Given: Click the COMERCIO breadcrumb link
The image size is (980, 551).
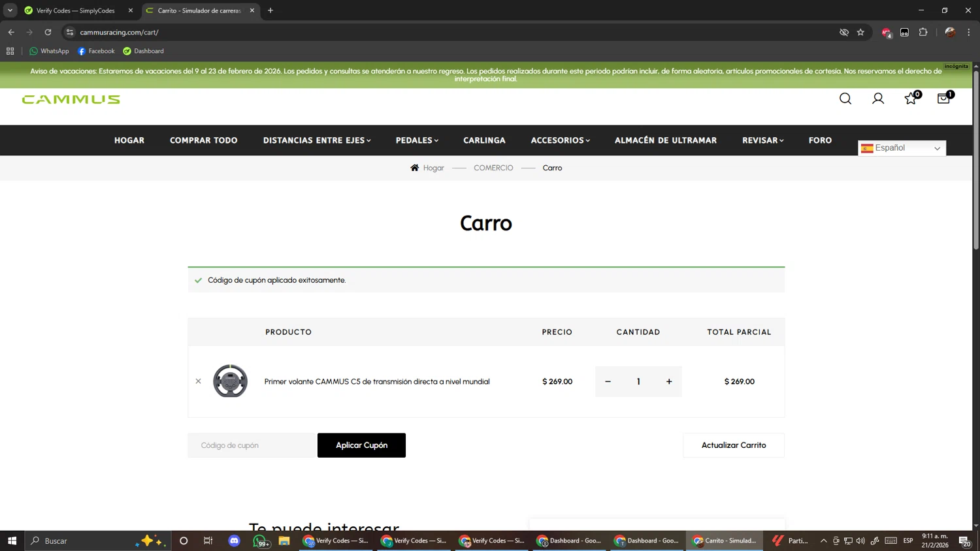Looking at the screenshot, I should pyautogui.click(x=493, y=168).
